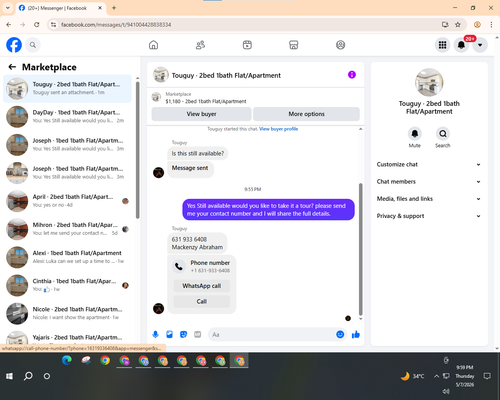Reload the page with refresh icon
Image resolution: width=500 pixels, height=400 pixels.
(x=37, y=25)
